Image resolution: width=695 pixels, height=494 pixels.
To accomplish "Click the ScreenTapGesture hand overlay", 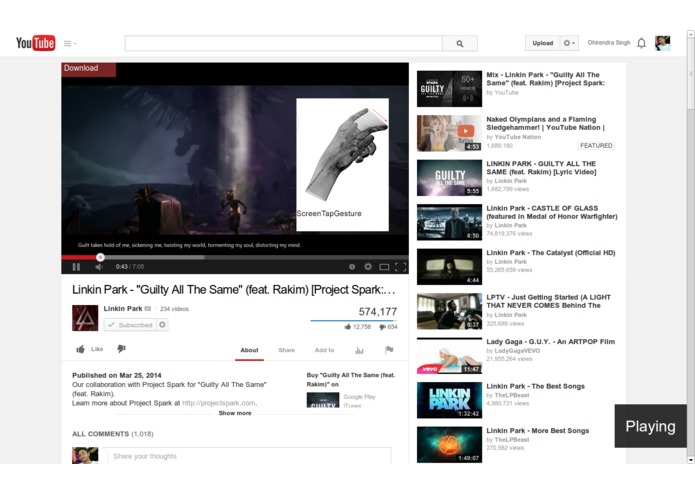I will 343,164.
